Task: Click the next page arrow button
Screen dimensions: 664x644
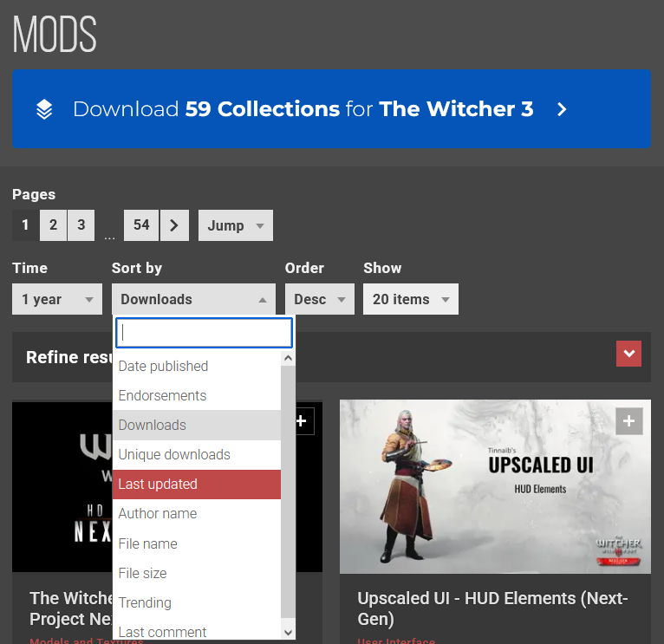Action: pyautogui.click(x=174, y=224)
